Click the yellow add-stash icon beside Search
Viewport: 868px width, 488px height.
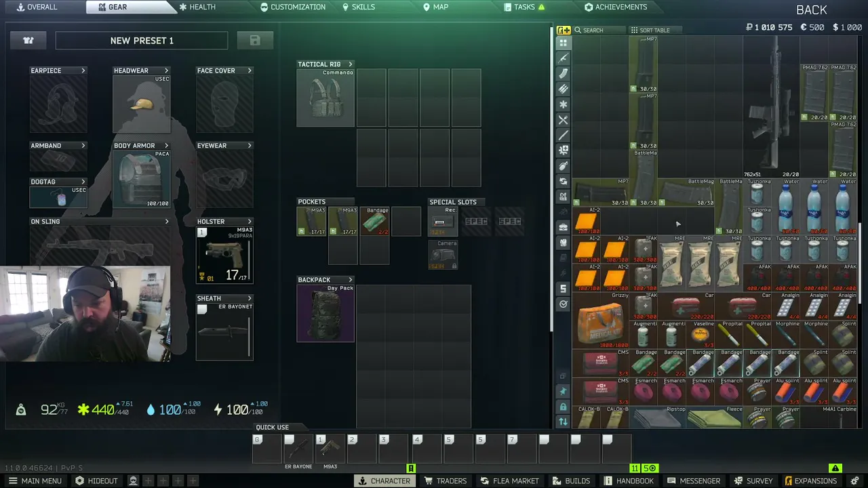[564, 30]
